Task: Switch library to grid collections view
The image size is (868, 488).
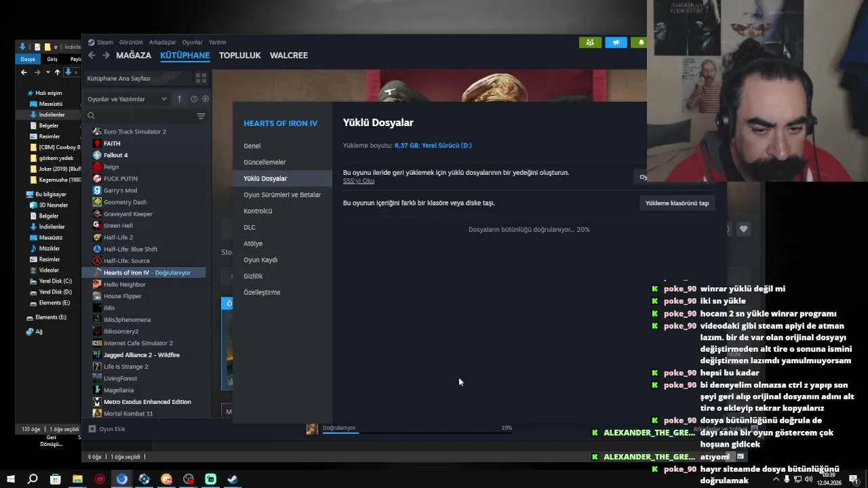Action: [201, 78]
